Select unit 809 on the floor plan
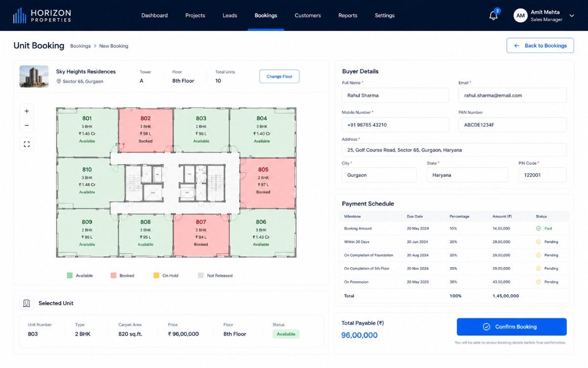The height and width of the screenshot is (368, 588). pos(87,233)
